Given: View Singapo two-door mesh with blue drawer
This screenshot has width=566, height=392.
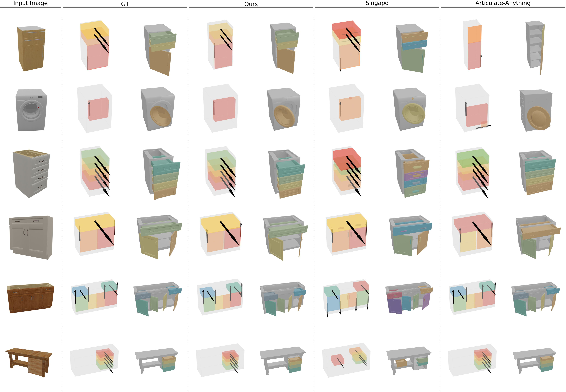Looking at the screenshot, I should [411, 236].
